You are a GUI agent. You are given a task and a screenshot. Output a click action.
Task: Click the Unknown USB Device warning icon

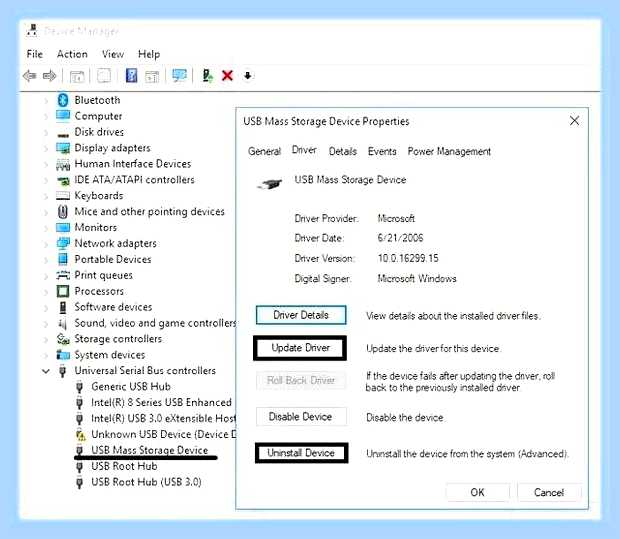80,435
